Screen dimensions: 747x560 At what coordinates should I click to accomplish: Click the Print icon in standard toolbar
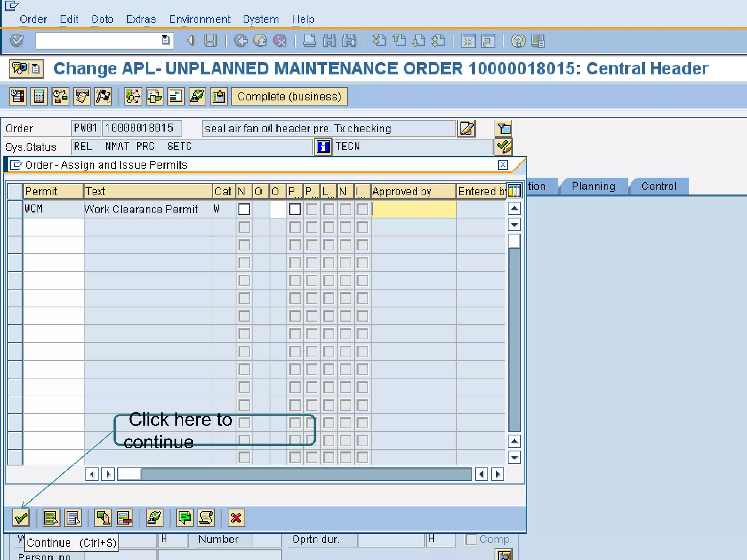[309, 40]
